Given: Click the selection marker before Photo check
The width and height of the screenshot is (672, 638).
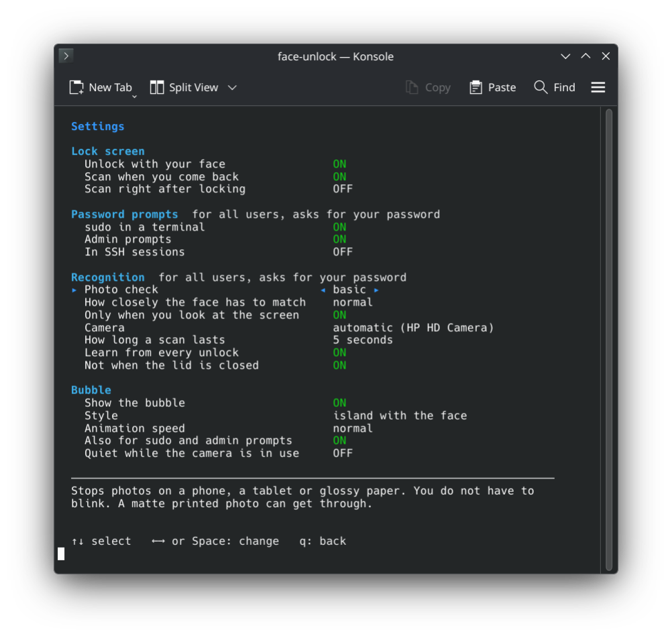Looking at the screenshot, I should point(74,290).
